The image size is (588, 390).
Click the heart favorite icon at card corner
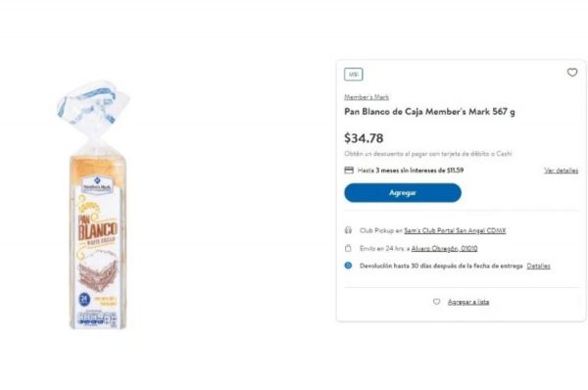tap(572, 73)
